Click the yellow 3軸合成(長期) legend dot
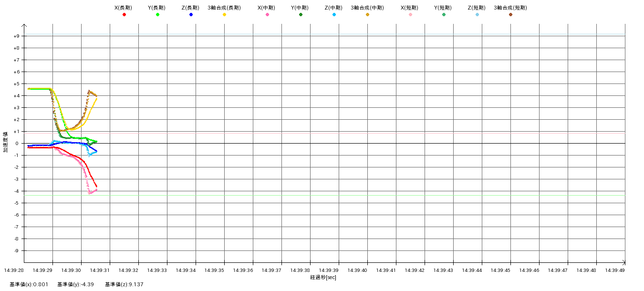Viewport: 644px width, 291px height. click(224, 15)
